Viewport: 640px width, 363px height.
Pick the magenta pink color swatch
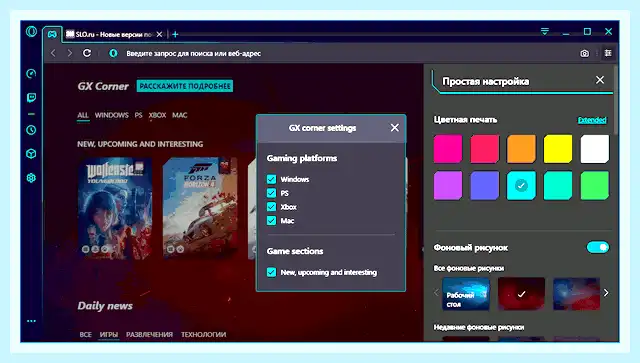[448, 149]
